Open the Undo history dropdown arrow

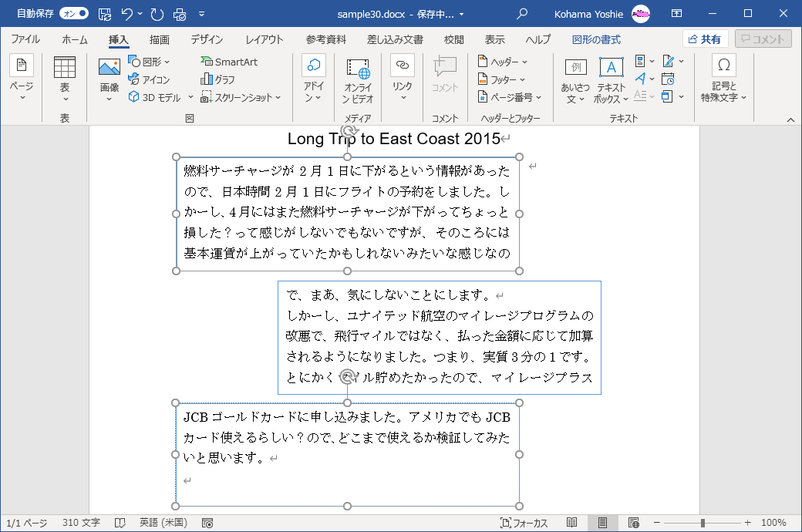pos(140,15)
